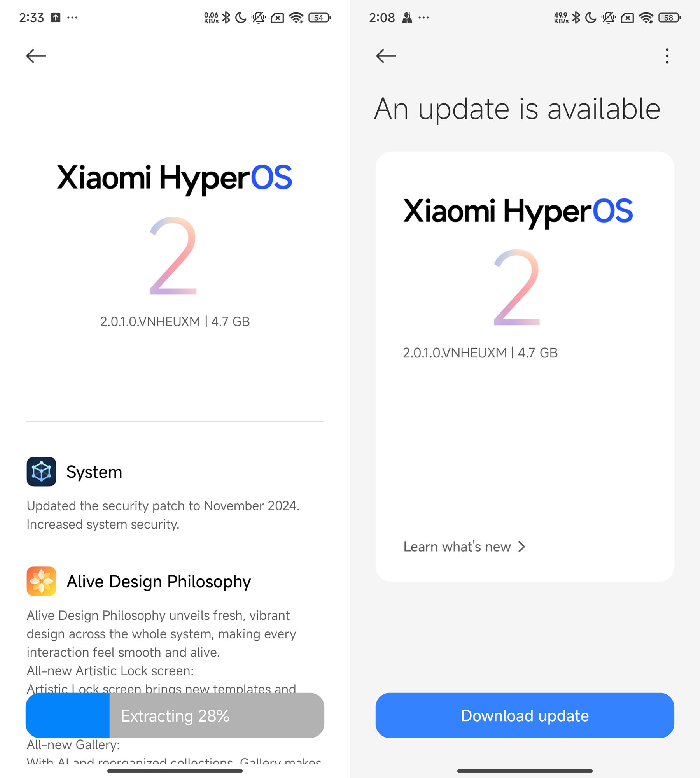Image resolution: width=700 pixels, height=778 pixels.
Task: Tap the Download update button
Action: click(x=525, y=715)
